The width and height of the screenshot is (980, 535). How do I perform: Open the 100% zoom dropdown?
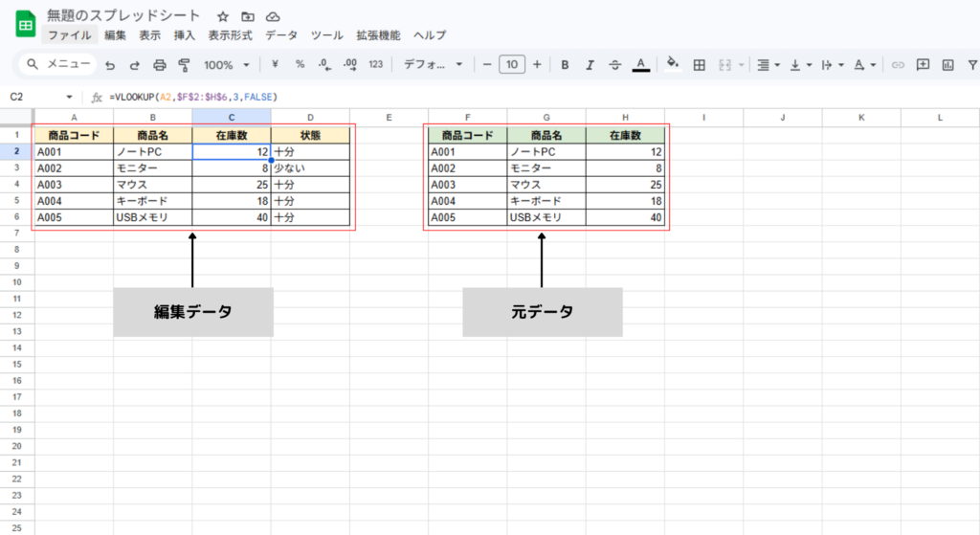pyautogui.click(x=226, y=65)
